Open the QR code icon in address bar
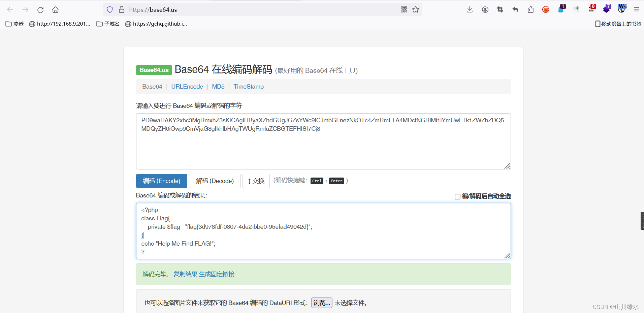The width and height of the screenshot is (644, 313). [x=404, y=10]
